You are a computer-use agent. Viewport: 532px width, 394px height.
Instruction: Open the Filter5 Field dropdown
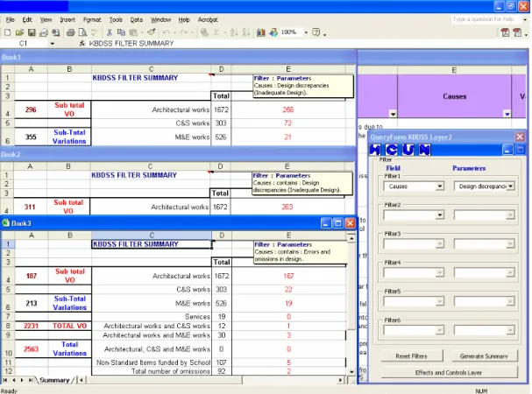pyautogui.click(x=440, y=301)
